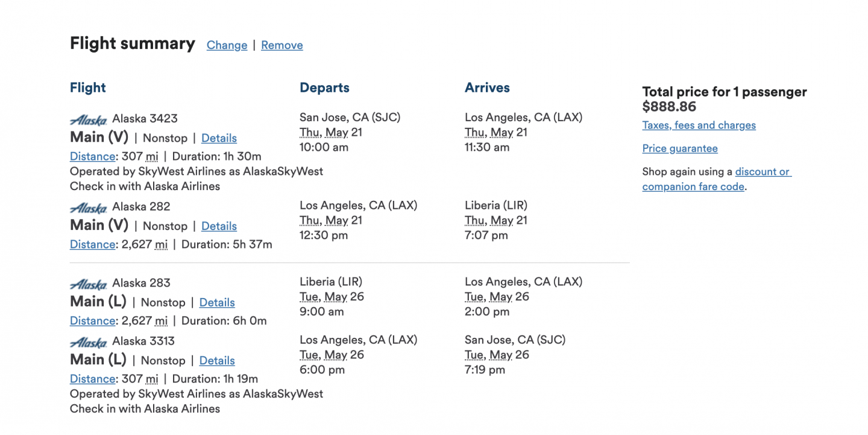Click the $888.86 total price text
Image resolution: width=868 pixels, height=435 pixels.
[x=669, y=107]
